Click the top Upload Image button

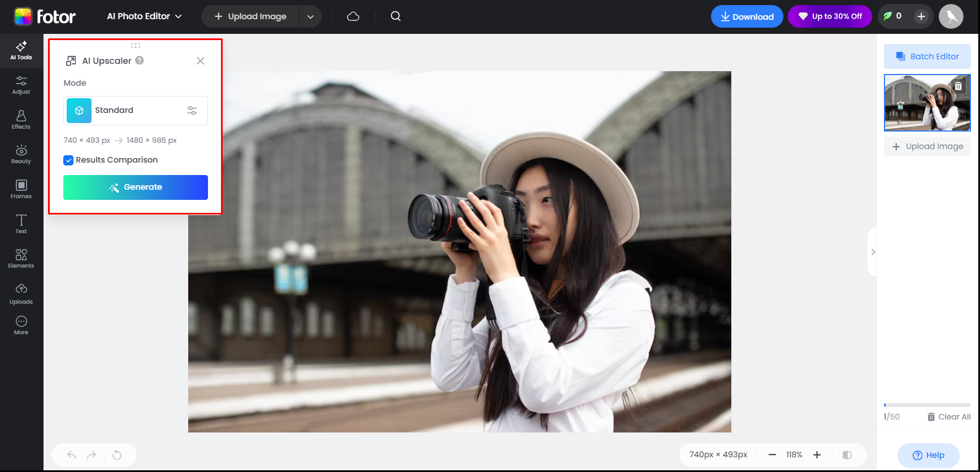pos(250,16)
